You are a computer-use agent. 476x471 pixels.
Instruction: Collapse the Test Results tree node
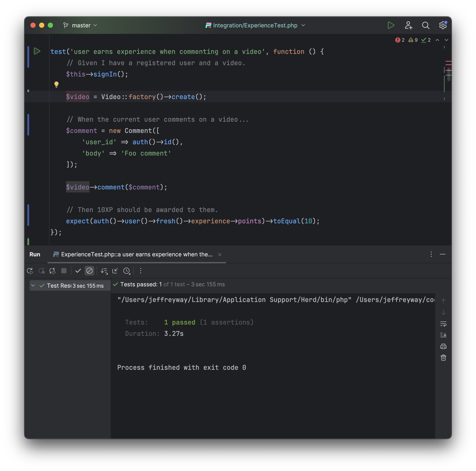click(33, 286)
